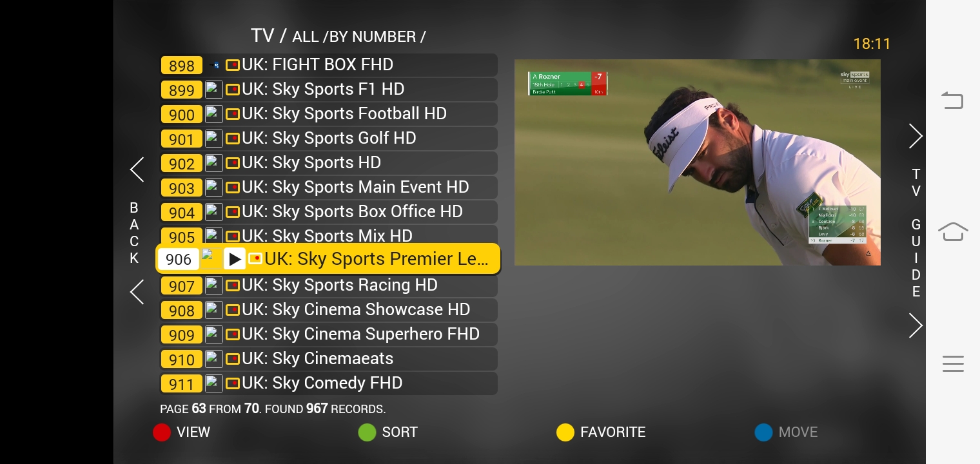Tap the Android back navigation icon
Screen dimensions: 980x464
(x=952, y=101)
